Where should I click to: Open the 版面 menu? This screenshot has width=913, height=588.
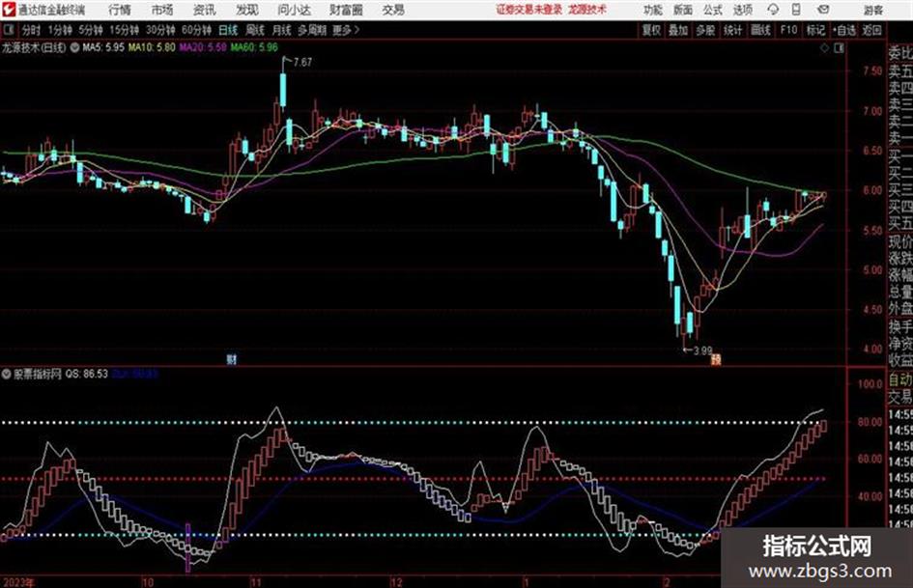[683, 10]
